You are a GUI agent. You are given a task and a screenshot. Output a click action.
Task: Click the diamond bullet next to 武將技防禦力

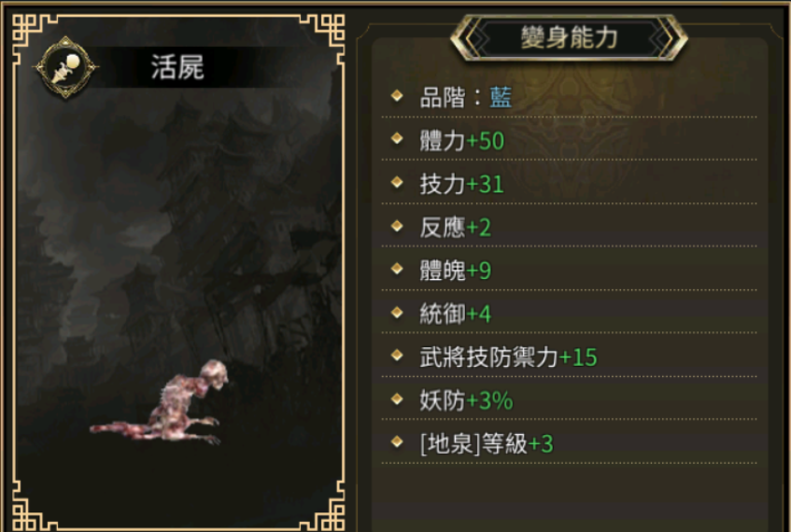point(397,355)
